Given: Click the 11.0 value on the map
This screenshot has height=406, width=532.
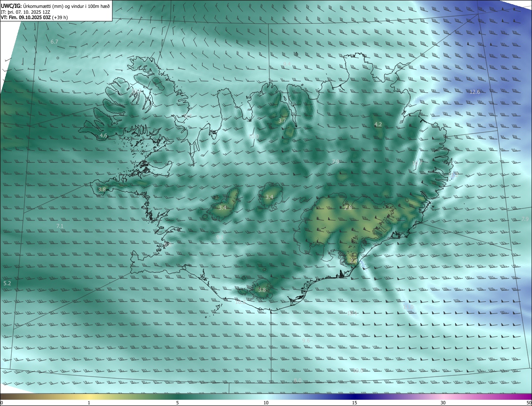Looking at the screenshot, I should point(409,307).
